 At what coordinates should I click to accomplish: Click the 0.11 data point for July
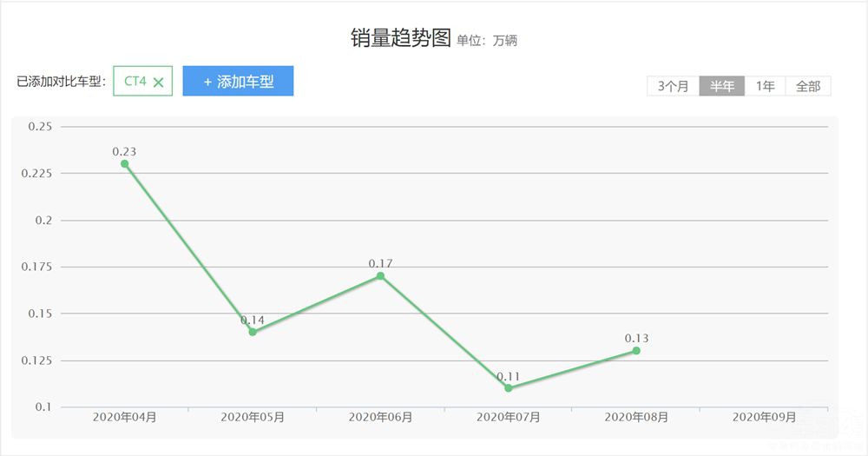[x=509, y=388]
